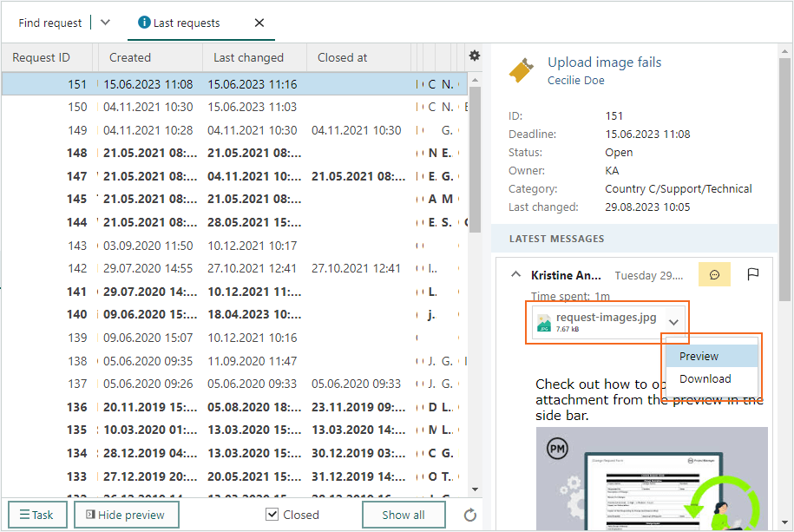Click the Hide preview button
This screenshot has height=532, width=794.
(x=127, y=515)
